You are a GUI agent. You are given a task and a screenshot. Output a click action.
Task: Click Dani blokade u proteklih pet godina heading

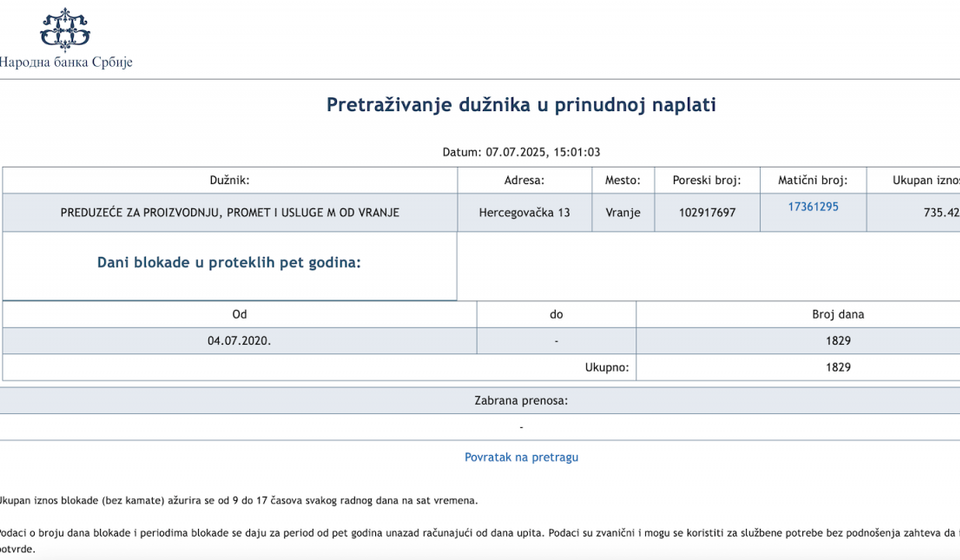[229, 263]
